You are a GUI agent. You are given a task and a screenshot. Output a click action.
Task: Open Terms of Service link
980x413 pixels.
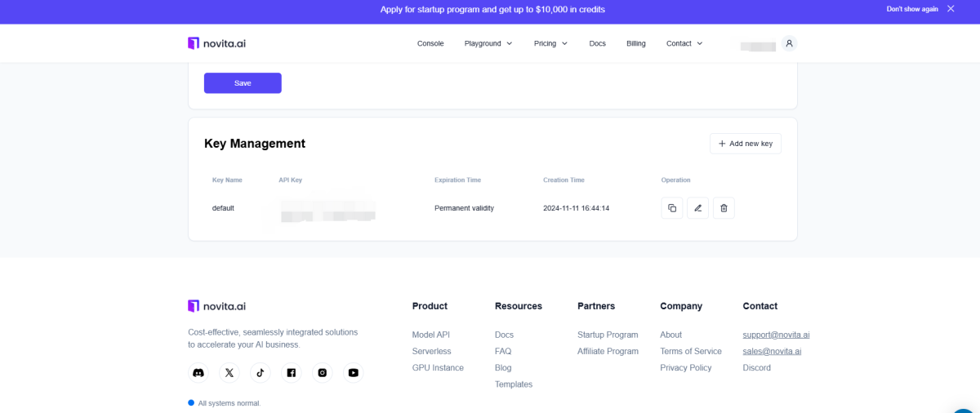pos(691,351)
